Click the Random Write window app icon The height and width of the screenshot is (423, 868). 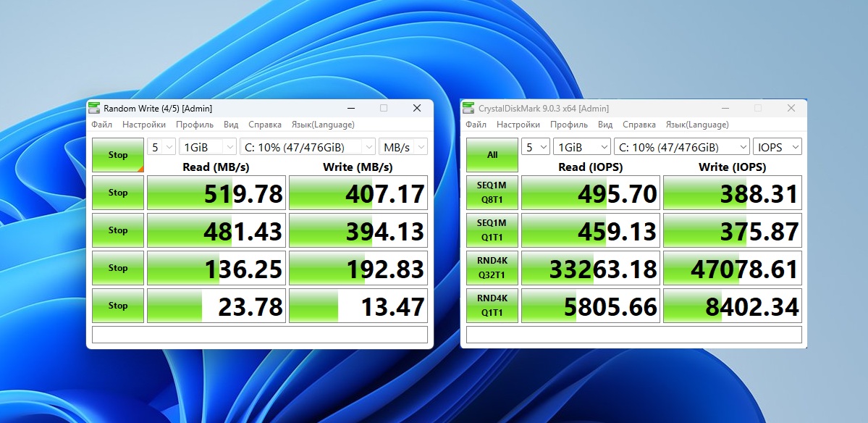tap(95, 108)
